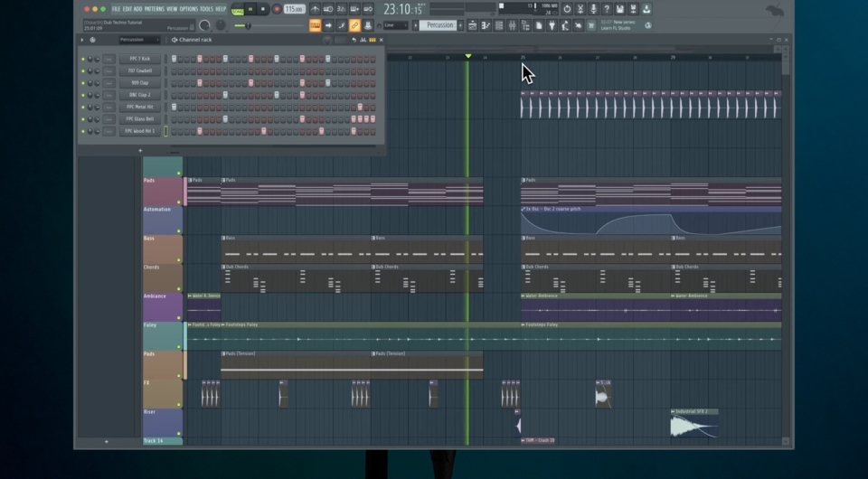The width and height of the screenshot is (868, 479).
Task: Click the link/multilink controllers icon
Action: 354,25
